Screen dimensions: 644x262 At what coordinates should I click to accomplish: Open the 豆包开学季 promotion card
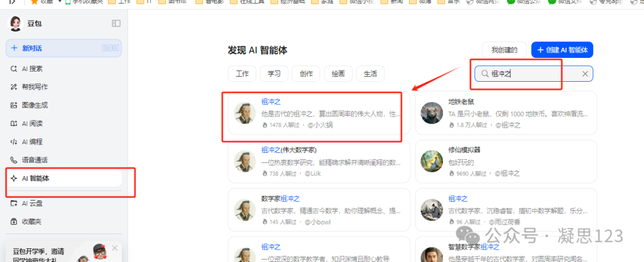64,252
